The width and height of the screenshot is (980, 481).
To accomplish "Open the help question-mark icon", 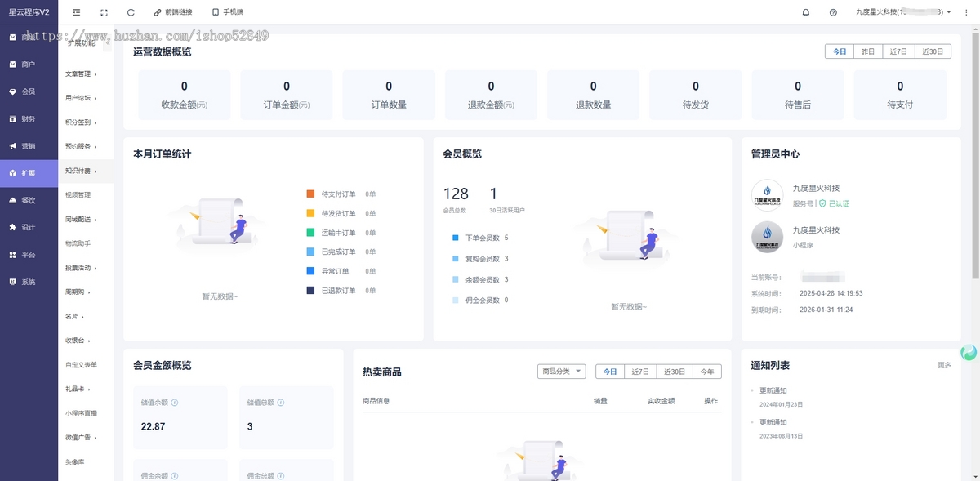I will pyautogui.click(x=833, y=12).
